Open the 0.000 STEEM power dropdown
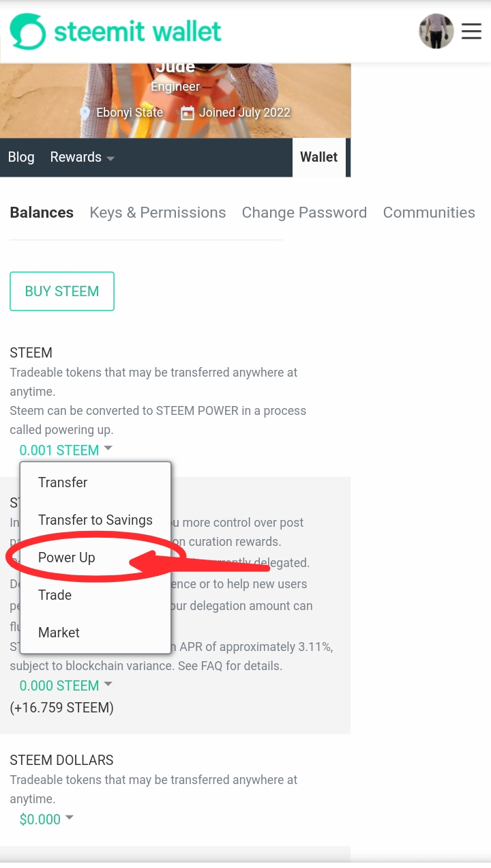The width and height of the screenshot is (491, 868). pos(65,686)
